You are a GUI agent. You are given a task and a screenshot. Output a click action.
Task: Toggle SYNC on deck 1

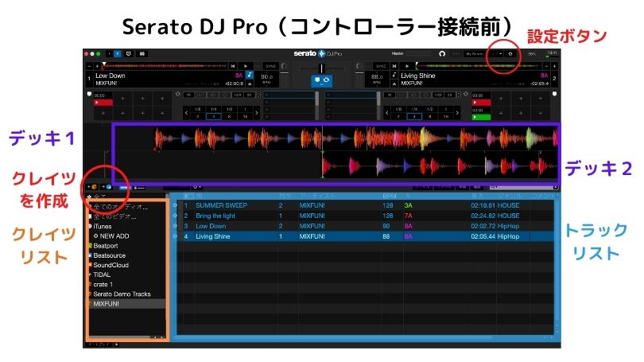[270, 66]
